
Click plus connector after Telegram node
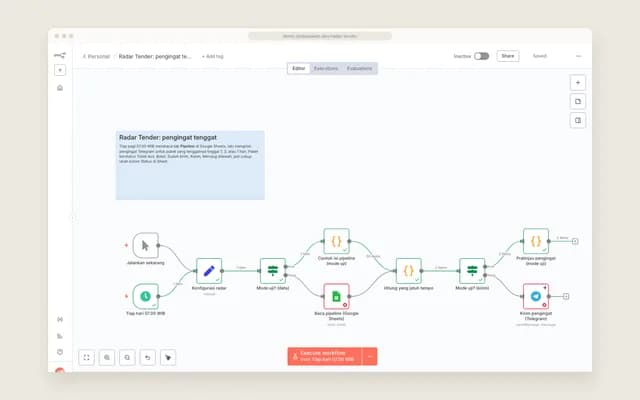click(x=566, y=296)
